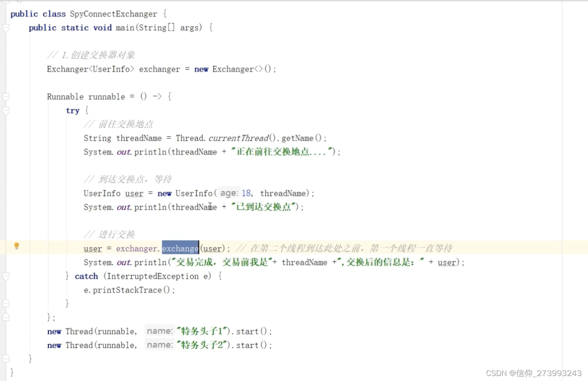588x381 pixels.
Task: Click the yellow lightbulb intention icon
Action: 17,246
